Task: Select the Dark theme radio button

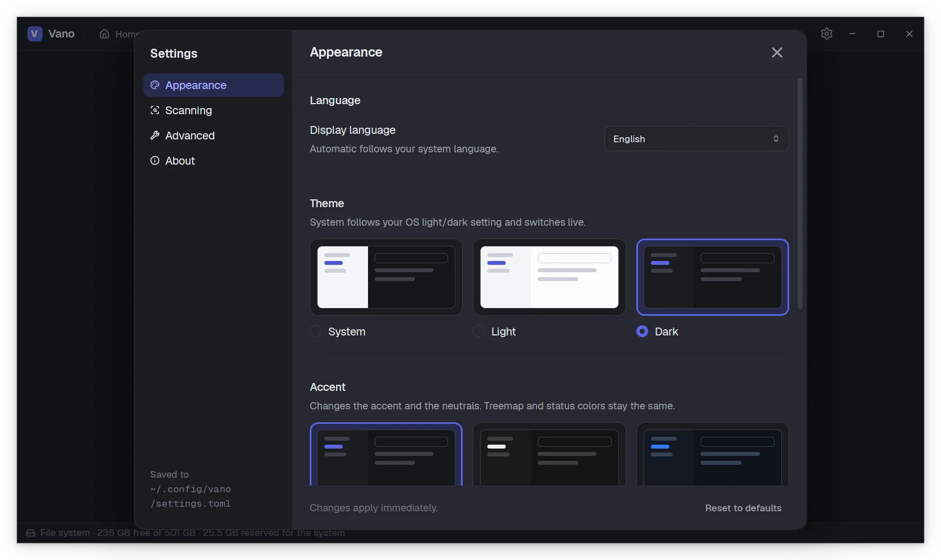Action: coord(642,332)
